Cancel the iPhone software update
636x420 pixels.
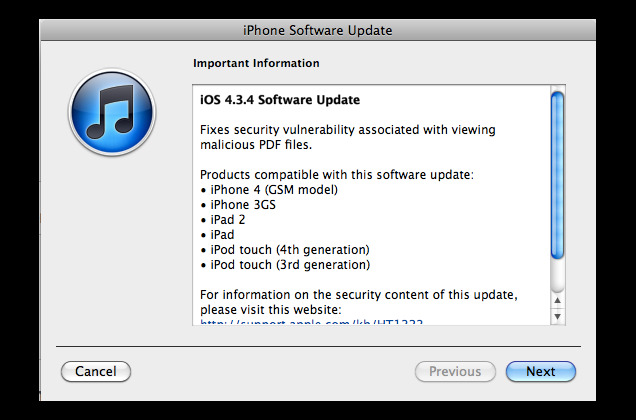click(96, 371)
